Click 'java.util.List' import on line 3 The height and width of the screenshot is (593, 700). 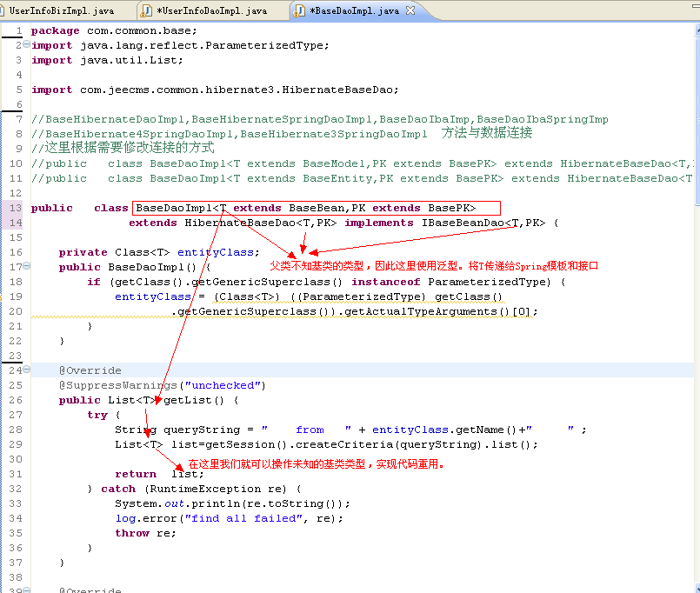click(x=129, y=60)
